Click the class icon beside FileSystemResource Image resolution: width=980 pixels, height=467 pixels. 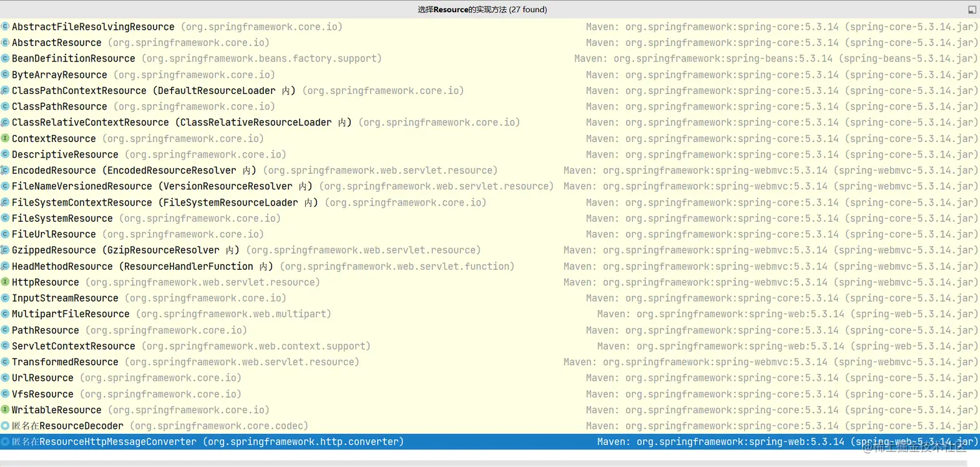[5, 219]
